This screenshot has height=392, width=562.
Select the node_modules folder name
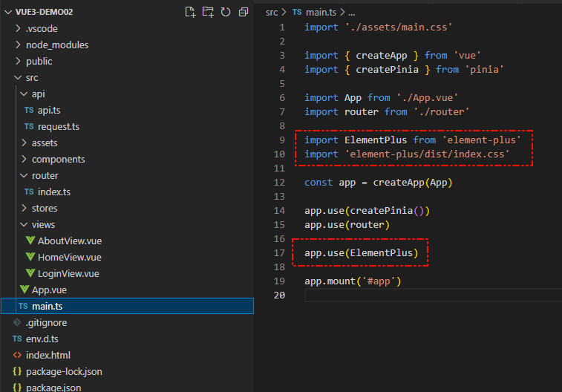coord(57,45)
